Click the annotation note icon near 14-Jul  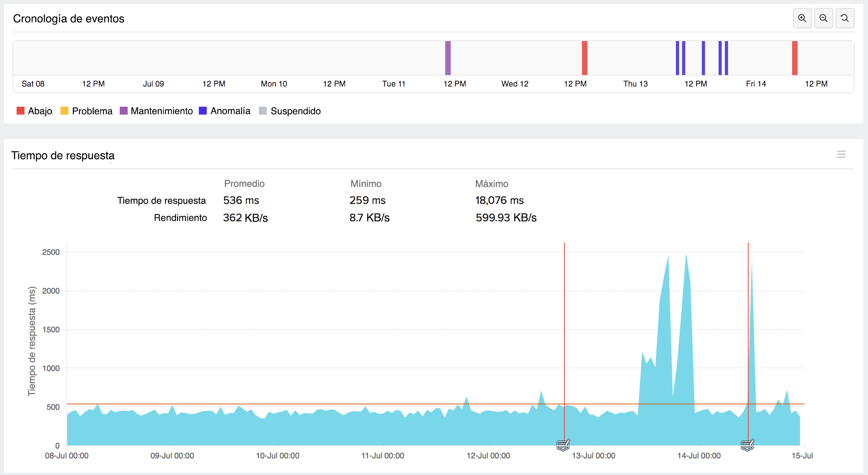click(x=747, y=445)
